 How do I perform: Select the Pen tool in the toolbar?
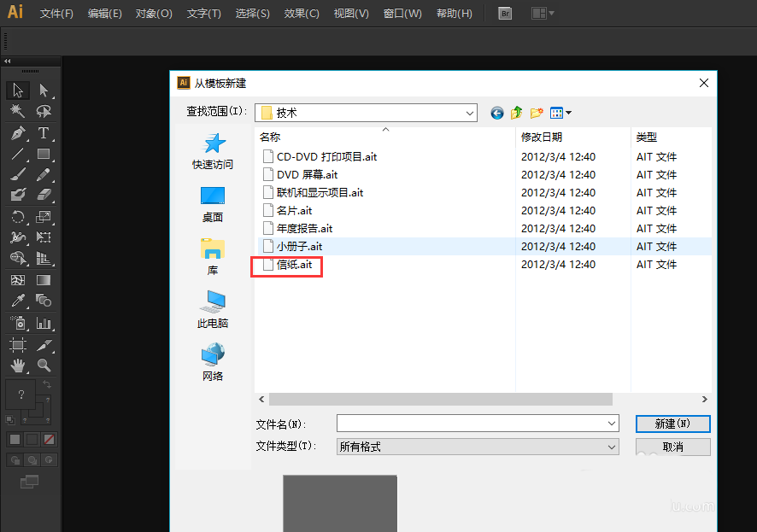pos(17,133)
